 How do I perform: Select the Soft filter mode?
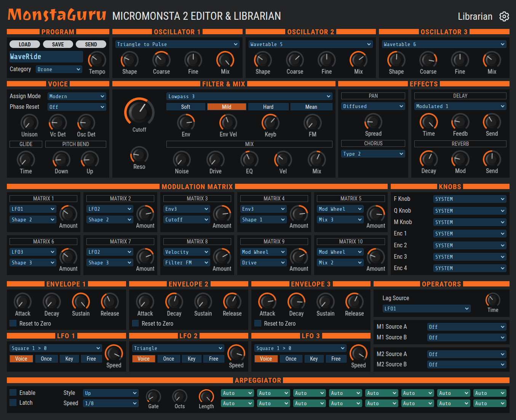coord(186,107)
